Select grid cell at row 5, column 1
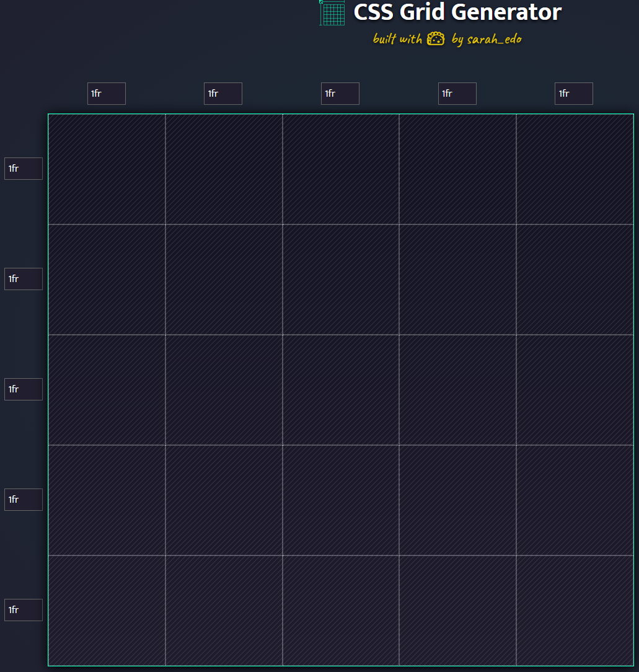Screen dimensions: 639x672 (x=107, y=611)
